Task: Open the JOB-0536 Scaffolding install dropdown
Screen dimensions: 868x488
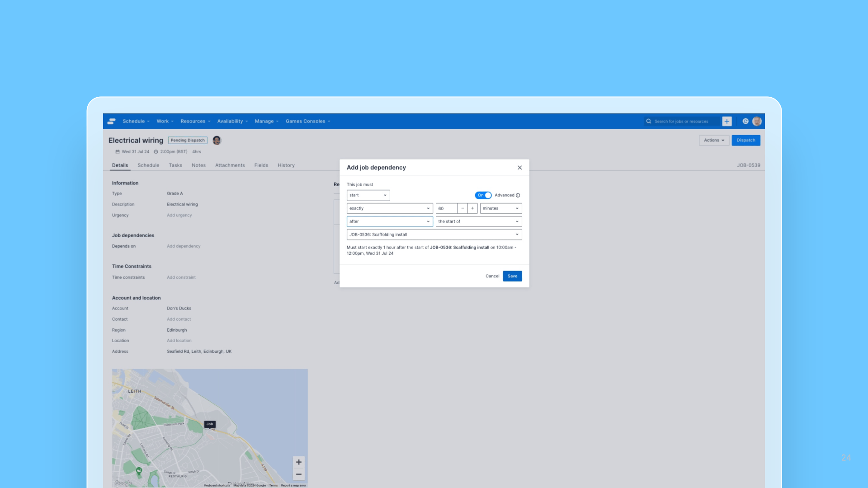Action: [x=434, y=235]
